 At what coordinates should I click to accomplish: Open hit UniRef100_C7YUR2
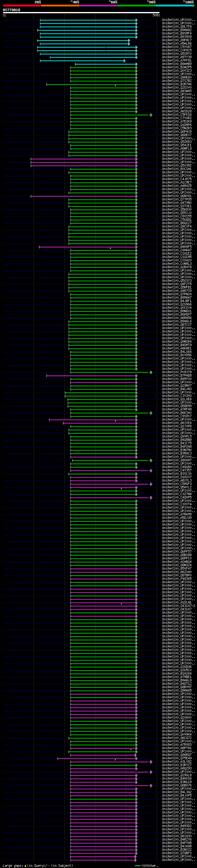tap(177, 118)
